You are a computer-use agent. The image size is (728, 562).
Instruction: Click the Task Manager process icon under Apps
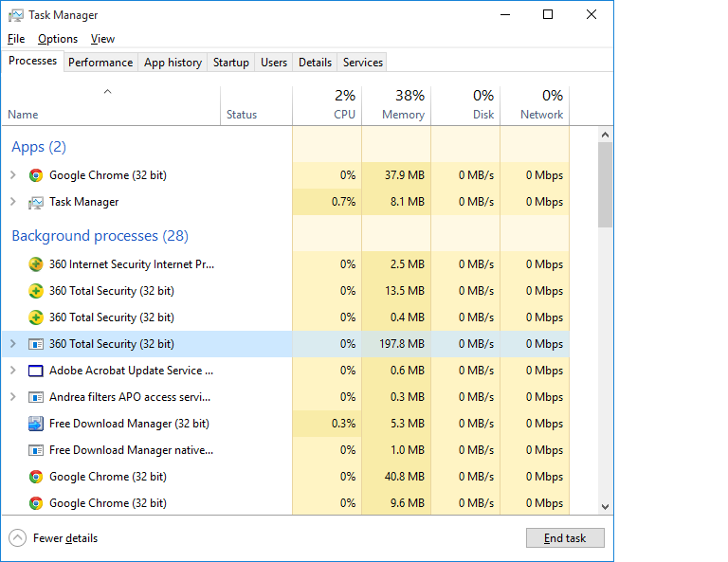[36, 202]
